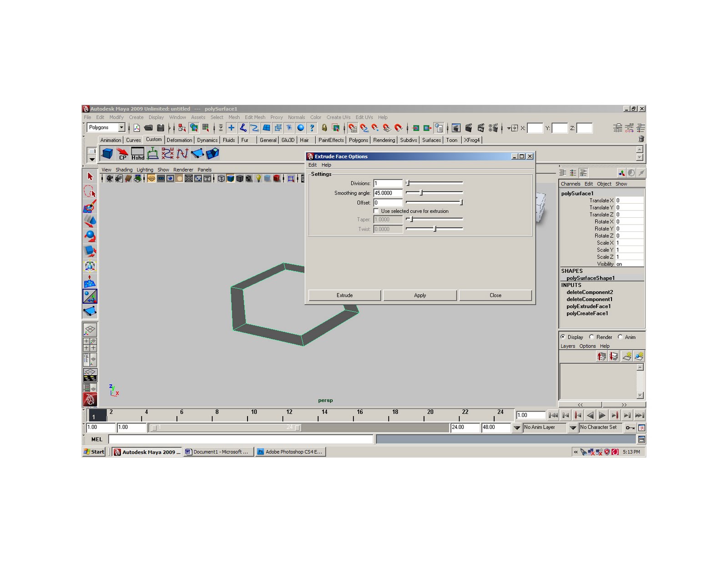Screen dimensions: 728x562
Task: Click the Extrude button
Action: 344,296
